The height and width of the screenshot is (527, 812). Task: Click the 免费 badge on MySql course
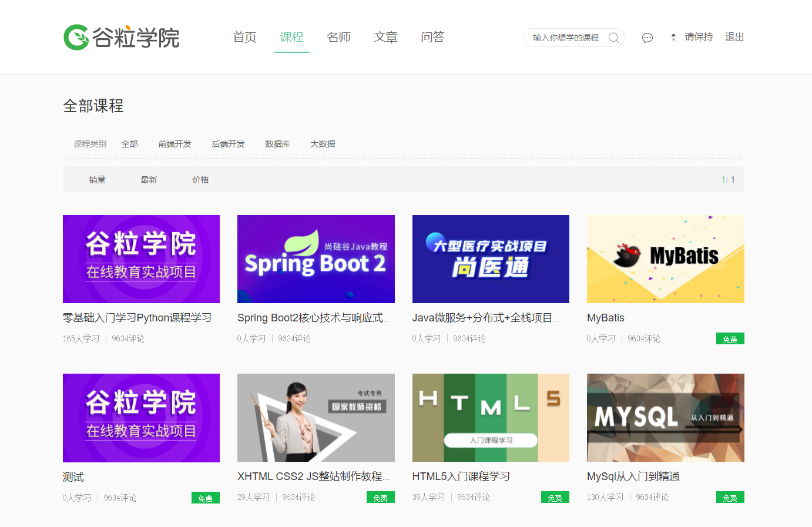click(x=730, y=497)
